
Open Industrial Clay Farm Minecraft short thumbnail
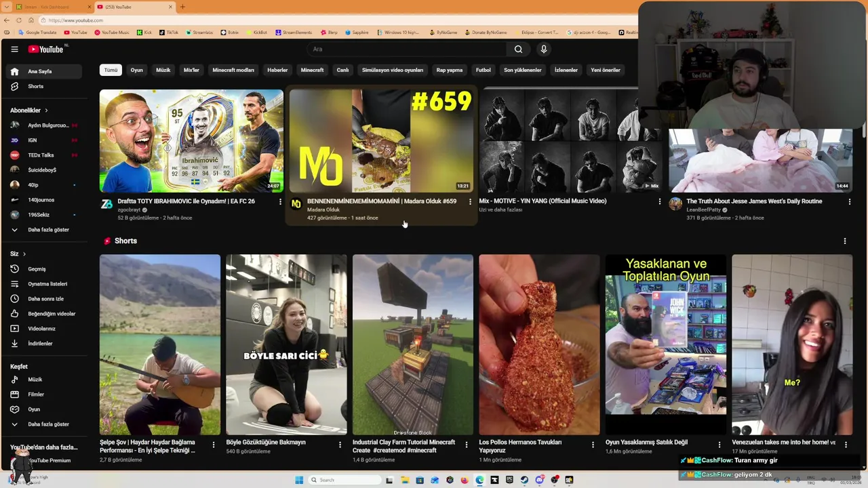[413, 344]
